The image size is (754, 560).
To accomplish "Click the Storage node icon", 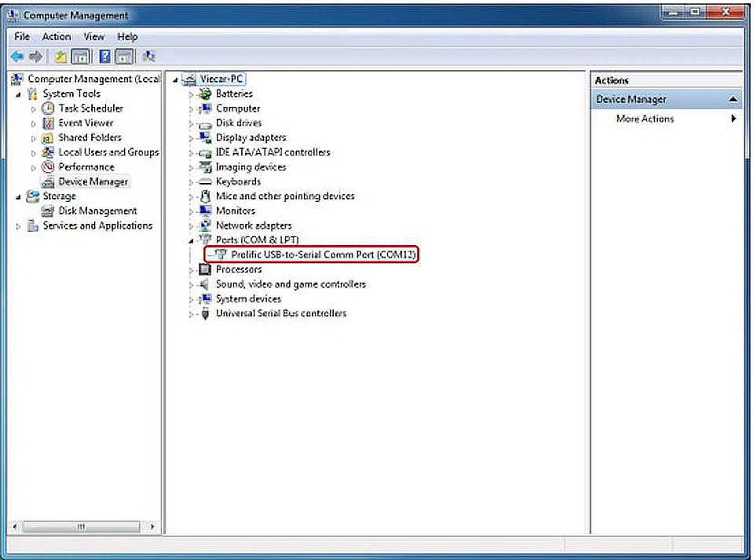I will pos(33,196).
